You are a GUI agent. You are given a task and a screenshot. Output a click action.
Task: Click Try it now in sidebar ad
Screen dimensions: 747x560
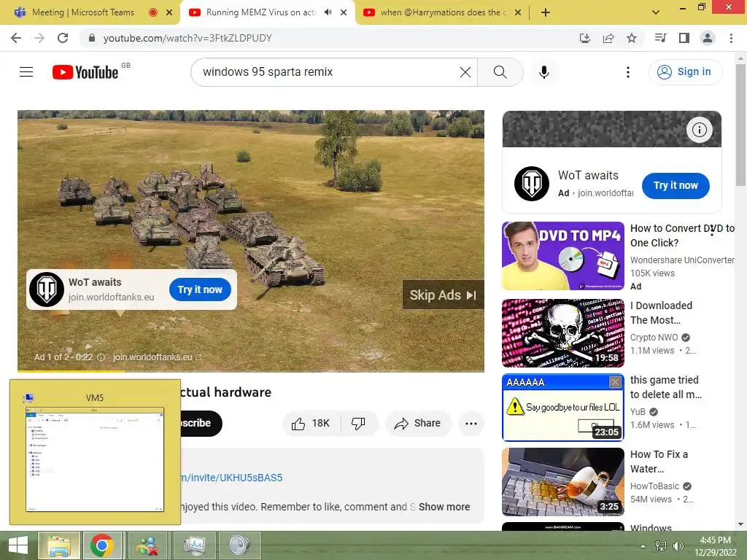(x=676, y=186)
